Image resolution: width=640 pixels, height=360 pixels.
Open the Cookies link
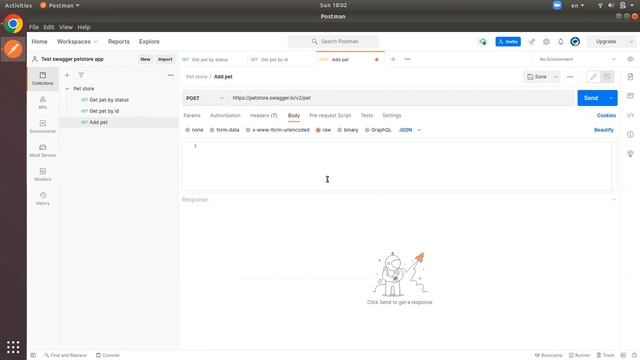pos(606,116)
